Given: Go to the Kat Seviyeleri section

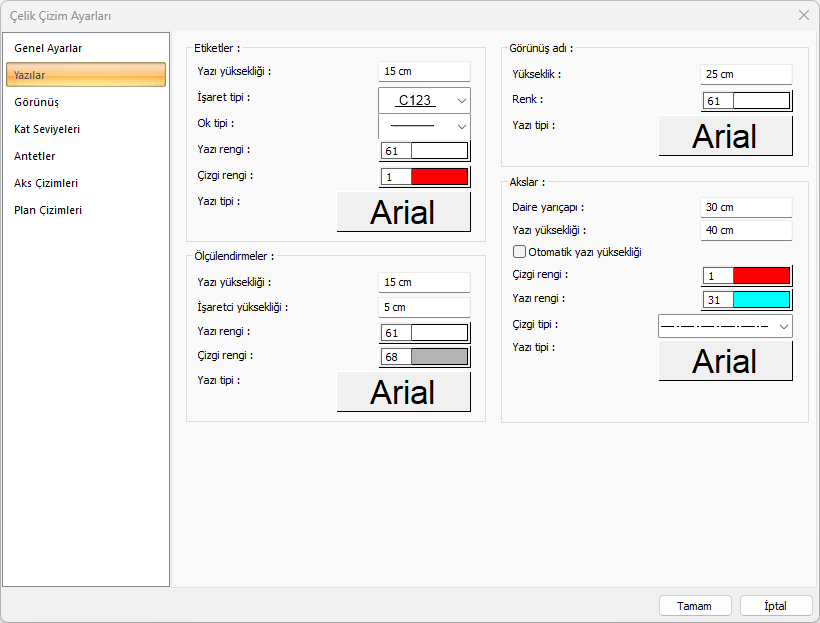Looking at the screenshot, I should (x=47, y=129).
